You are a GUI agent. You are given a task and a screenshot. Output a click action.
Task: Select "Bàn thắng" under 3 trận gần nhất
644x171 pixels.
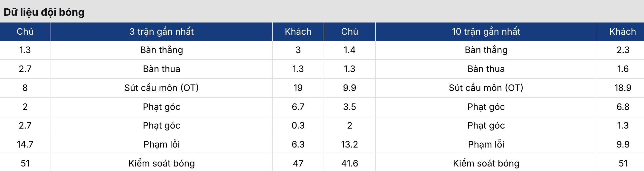(x=162, y=50)
